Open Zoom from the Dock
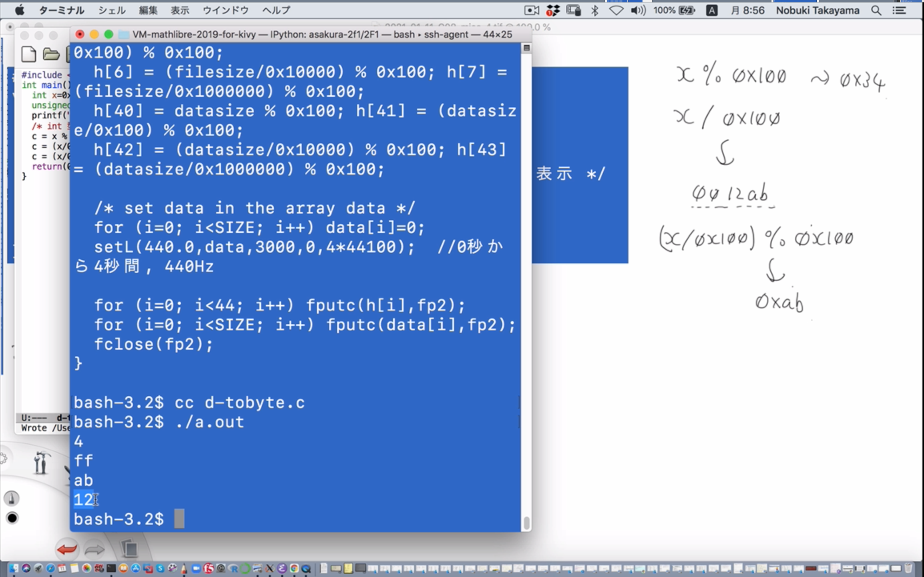Image resolution: width=924 pixels, height=577 pixels. 196,568
